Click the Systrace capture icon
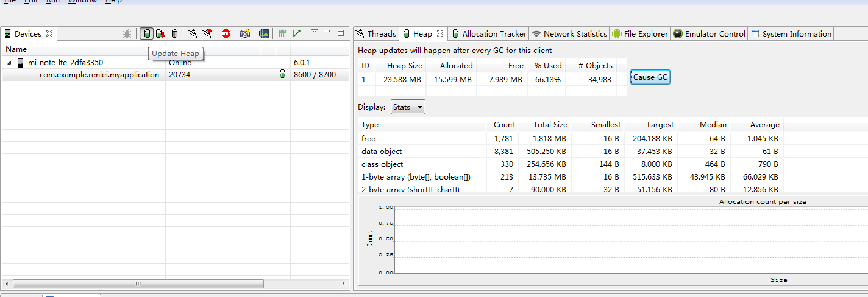The width and height of the screenshot is (868, 297). pos(283,33)
